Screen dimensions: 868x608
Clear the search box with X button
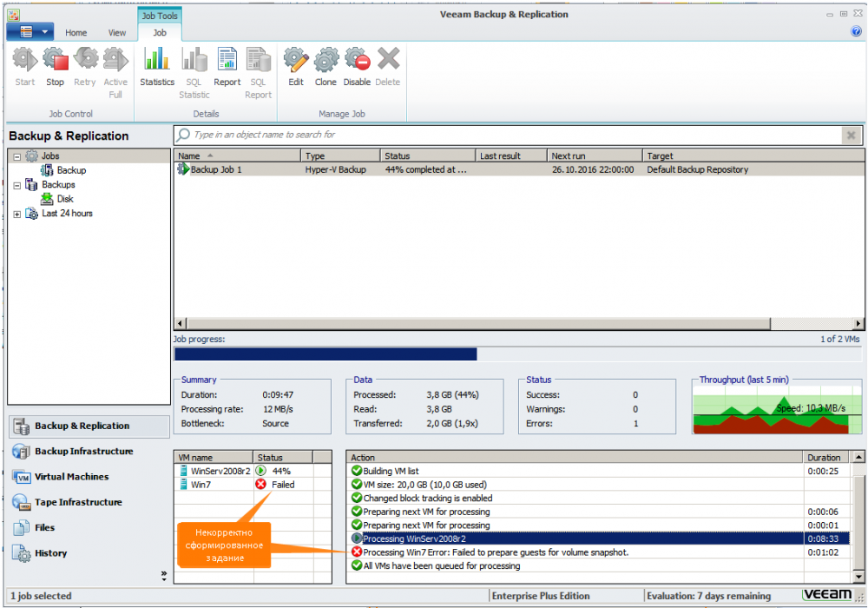tap(850, 135)
